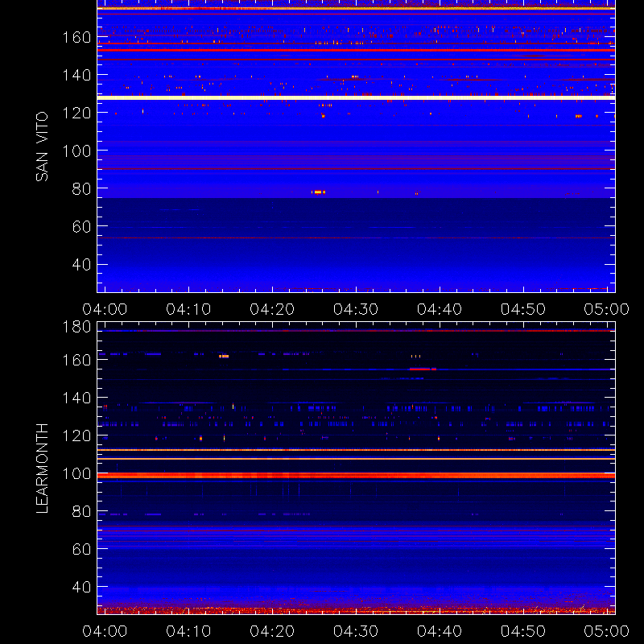Choose the 04:00 time label under Learmonth plot

click(105, 631)
